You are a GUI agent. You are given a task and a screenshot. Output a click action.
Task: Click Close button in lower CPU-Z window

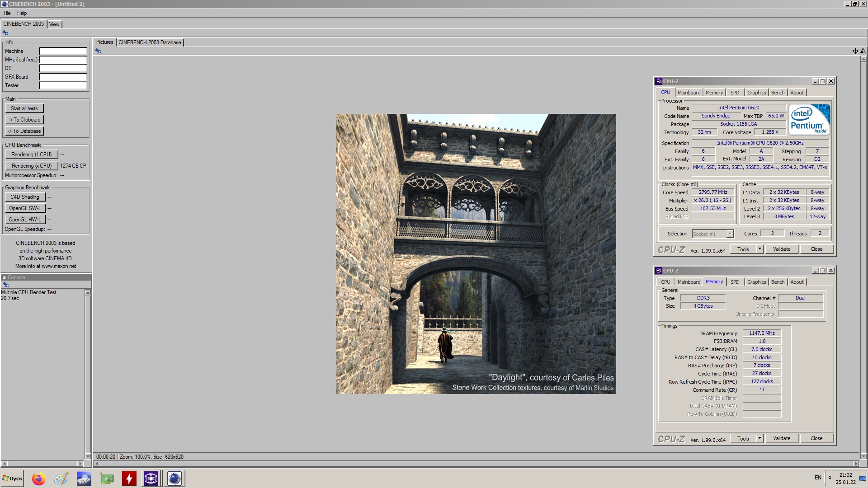pos(816,438)
